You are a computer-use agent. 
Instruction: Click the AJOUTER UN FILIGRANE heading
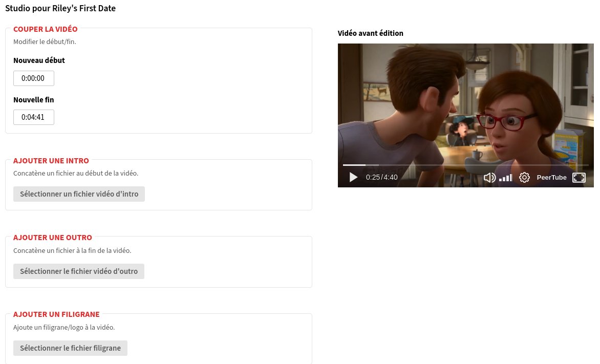[56, 314]
